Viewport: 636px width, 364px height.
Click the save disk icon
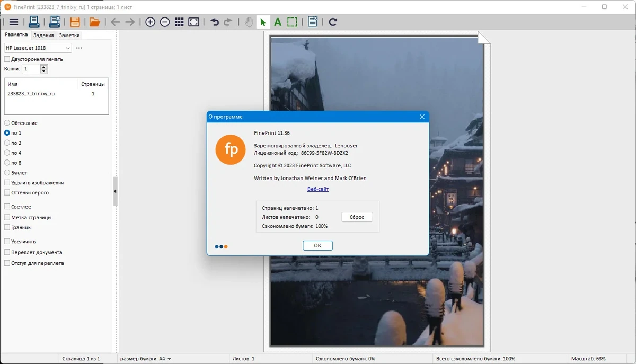pos(75,22)
